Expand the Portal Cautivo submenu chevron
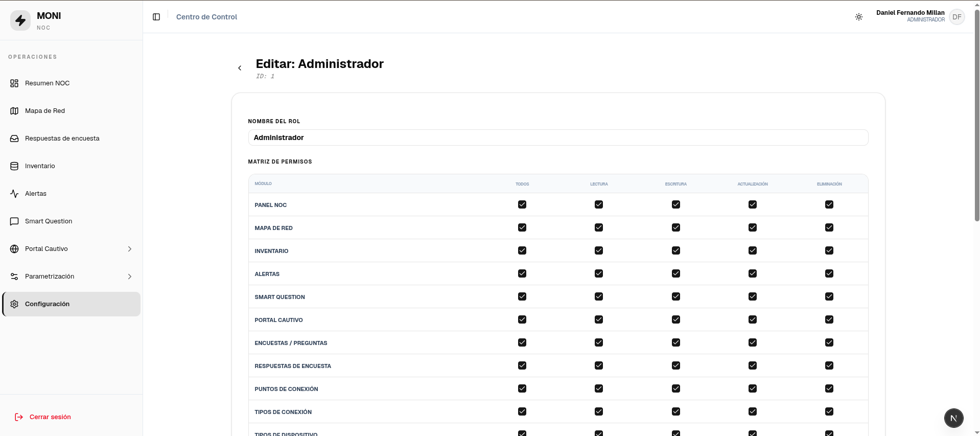The image size is (980, 436). point(130,249)
